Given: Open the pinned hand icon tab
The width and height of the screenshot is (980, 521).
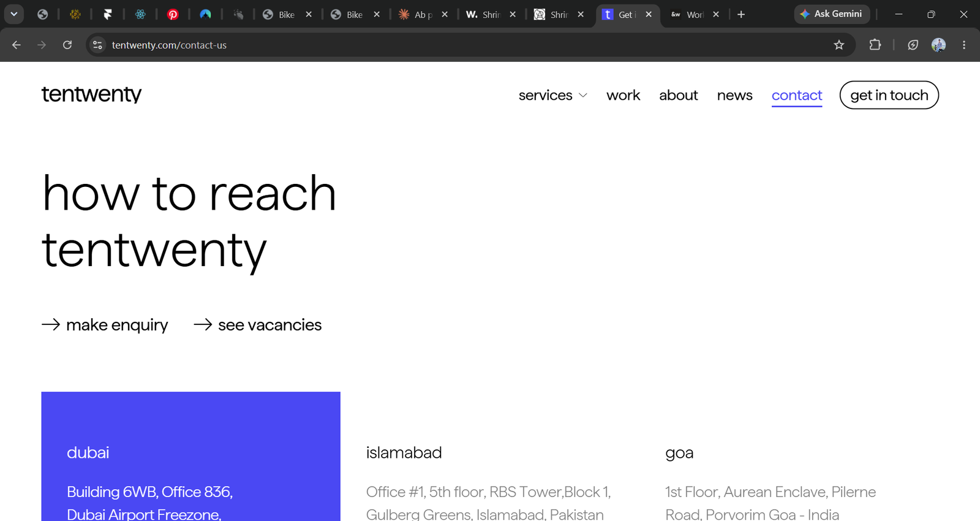Looking at the screenshot, I should [x=238, y=14].
